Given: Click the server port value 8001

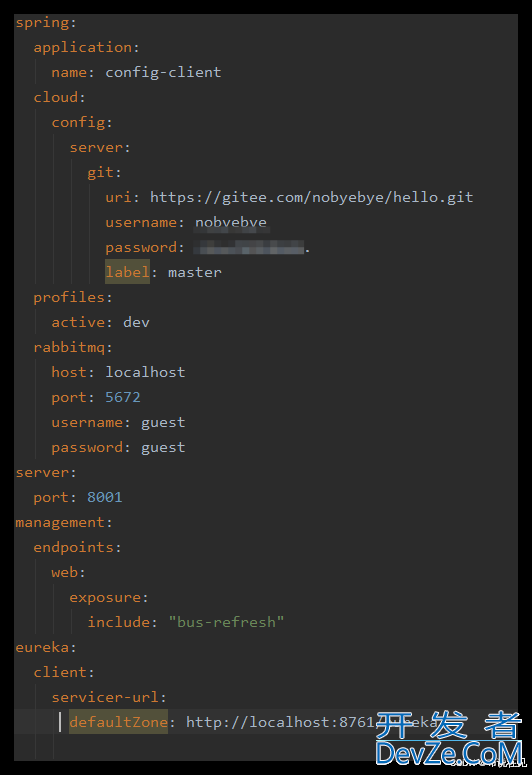Looking at the screenshot, I should coord(105,497).
